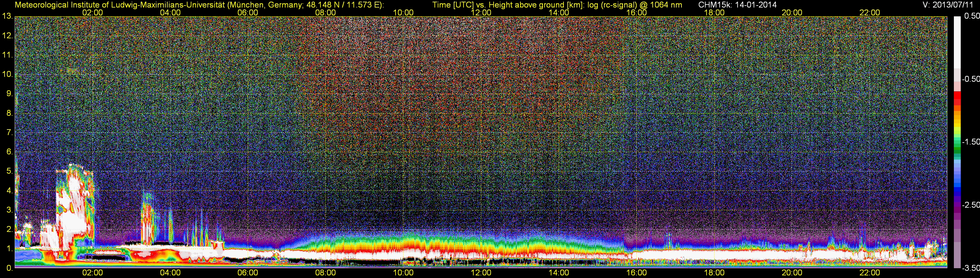Screen dimensions: 980x278
Task: Click the 08:00 label on the upper time axis
Action: pos(326,12)
